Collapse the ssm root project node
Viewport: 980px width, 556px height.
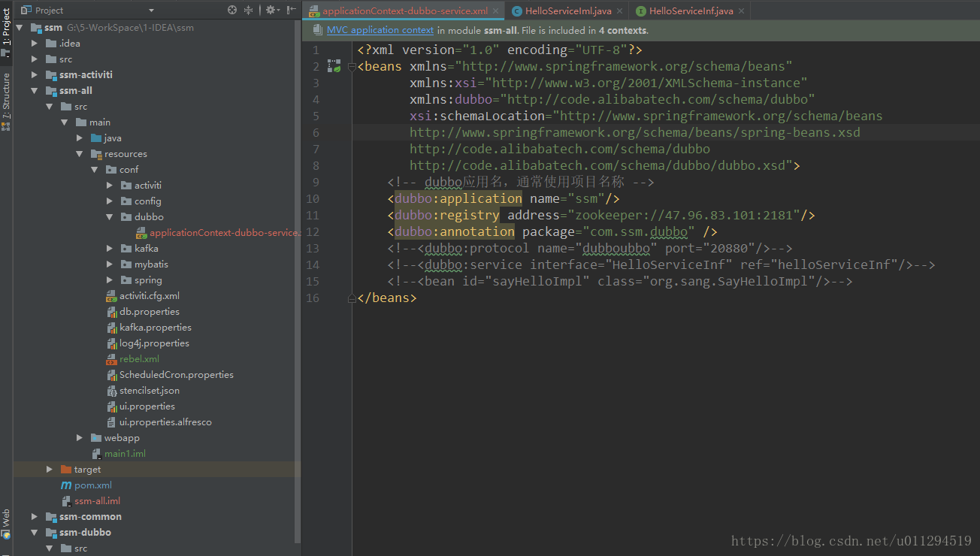tap(19, 28)
